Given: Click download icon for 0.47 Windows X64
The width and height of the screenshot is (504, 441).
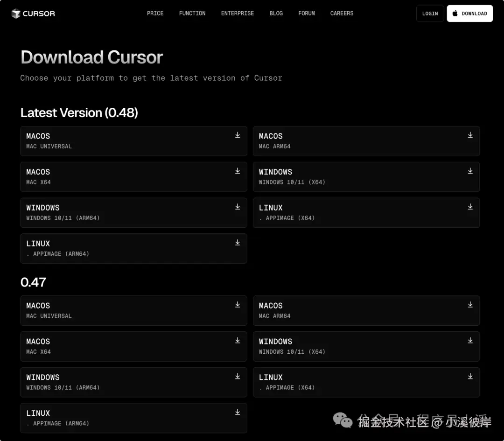Looking at the screenshot, I should [x=470, y=340].
